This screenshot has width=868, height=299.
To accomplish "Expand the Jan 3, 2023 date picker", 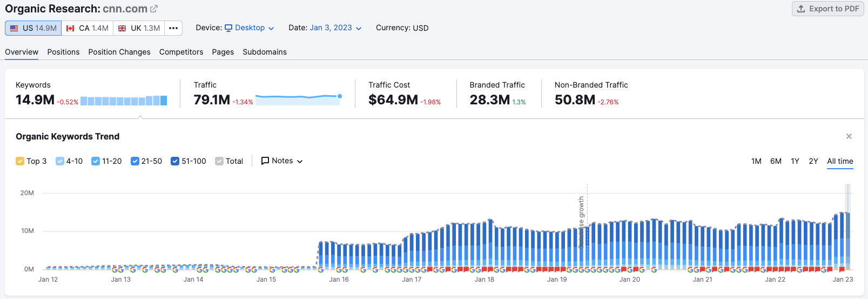I will [x=335, y=28].
